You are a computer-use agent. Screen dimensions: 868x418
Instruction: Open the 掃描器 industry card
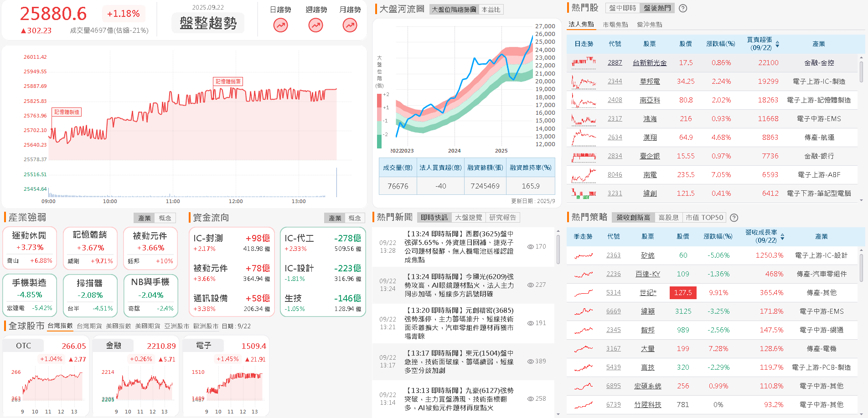pyautogui.click(x=90, y=295)
